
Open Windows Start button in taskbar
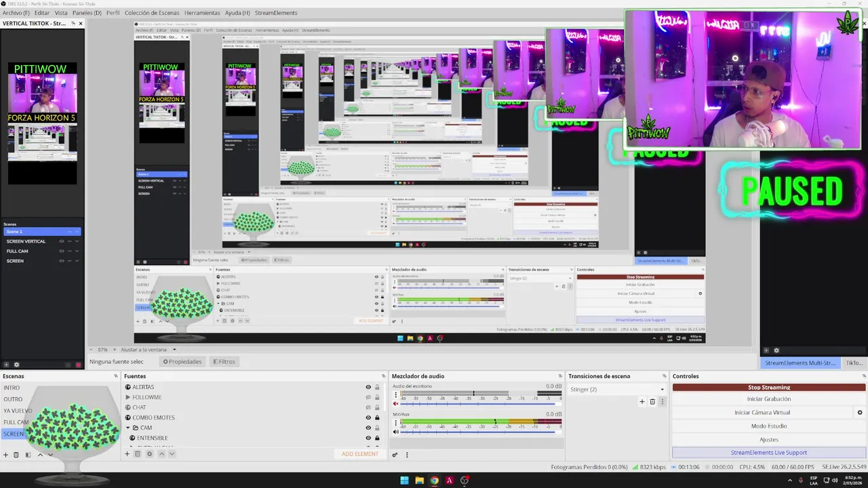coord(405,481)
